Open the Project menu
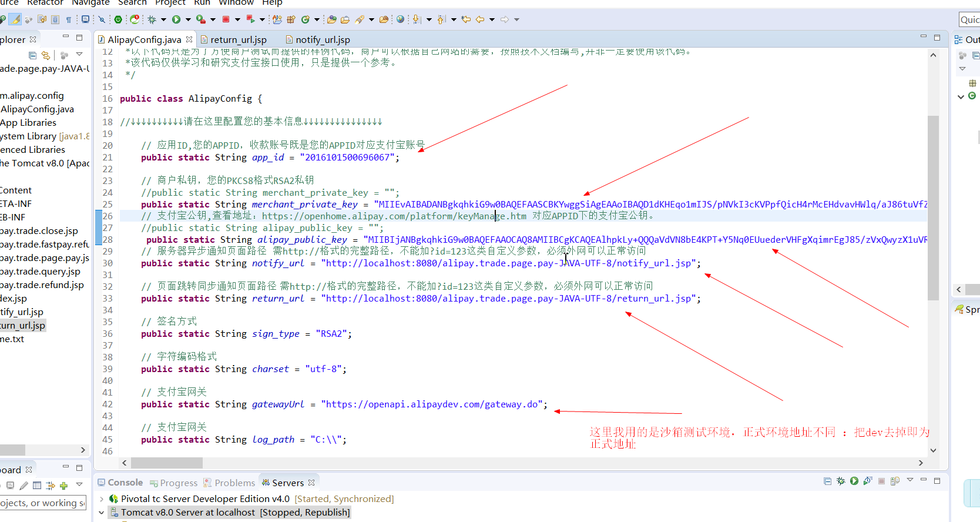This screenshot has height=522, width=980. click(x=170, y=2)
